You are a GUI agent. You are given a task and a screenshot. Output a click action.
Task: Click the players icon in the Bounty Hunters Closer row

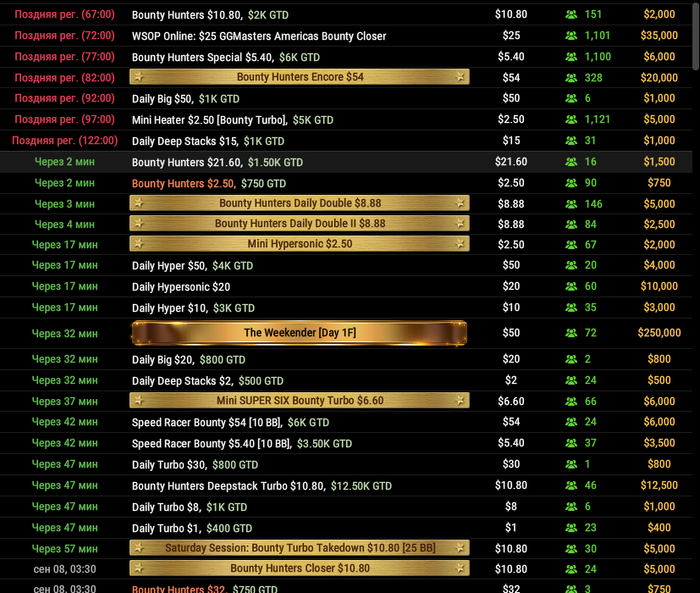click(571, 569)
